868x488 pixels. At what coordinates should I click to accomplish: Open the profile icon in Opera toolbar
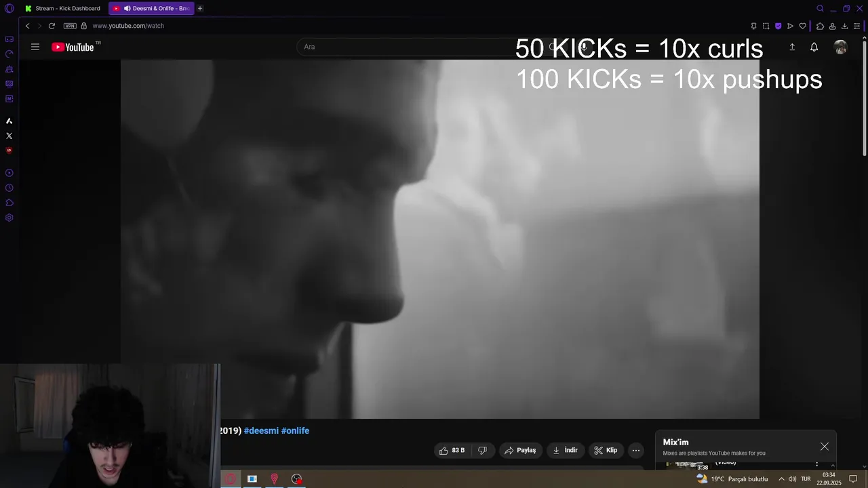(832, 26)
